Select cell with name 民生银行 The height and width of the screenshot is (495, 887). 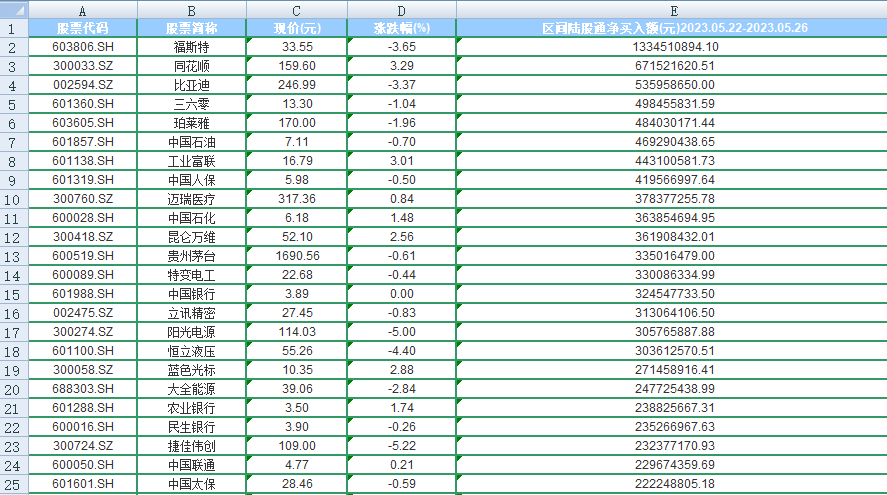coord(192,427)
